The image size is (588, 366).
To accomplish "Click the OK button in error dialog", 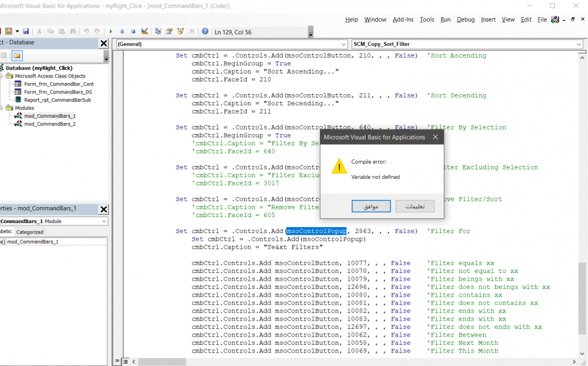I will click(371, 206).
